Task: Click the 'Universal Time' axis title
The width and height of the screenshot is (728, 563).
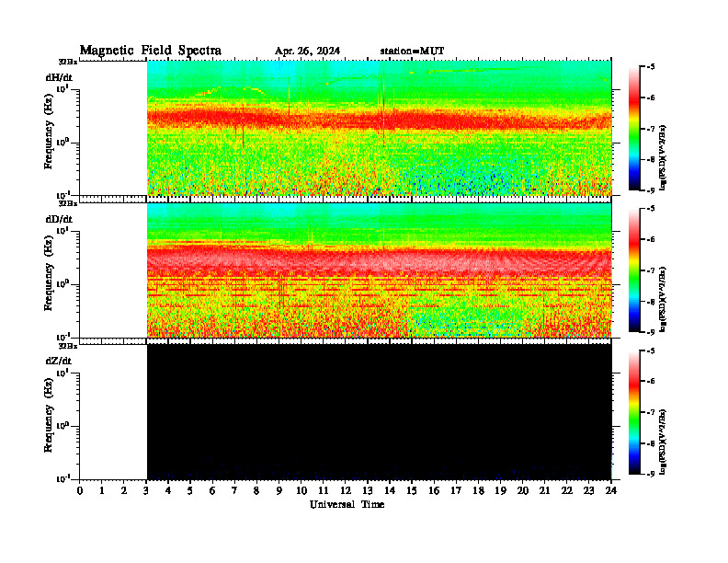Action: tap(347, 504)
